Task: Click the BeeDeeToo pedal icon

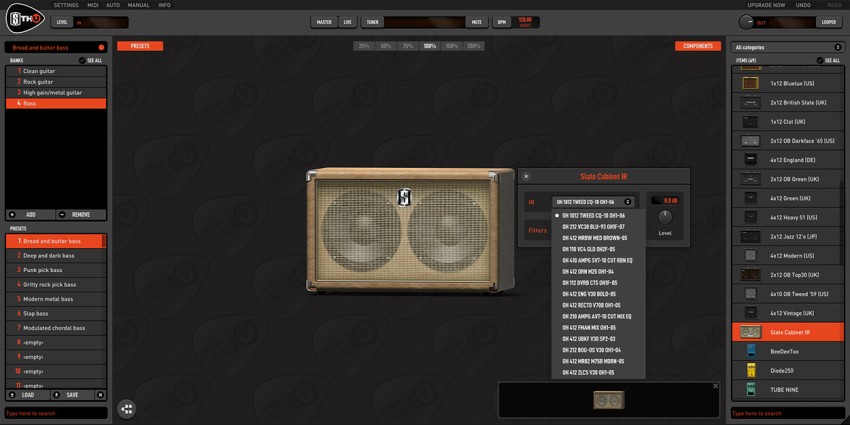Action: [x=751, y=351]
